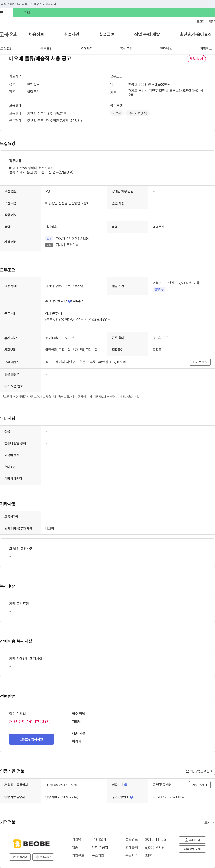Click the BEOBE company logo
This screenshot has width=215, height=868.
[31, 843]
